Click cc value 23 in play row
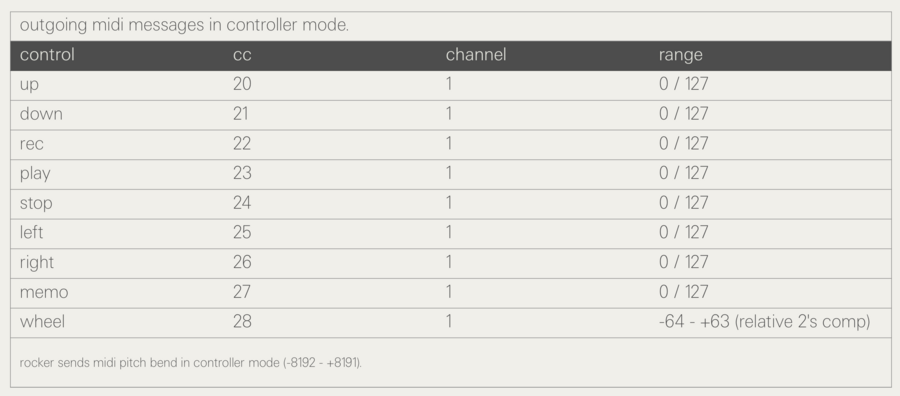The width and height of the screenshot is (900, 396). point(242,173)
